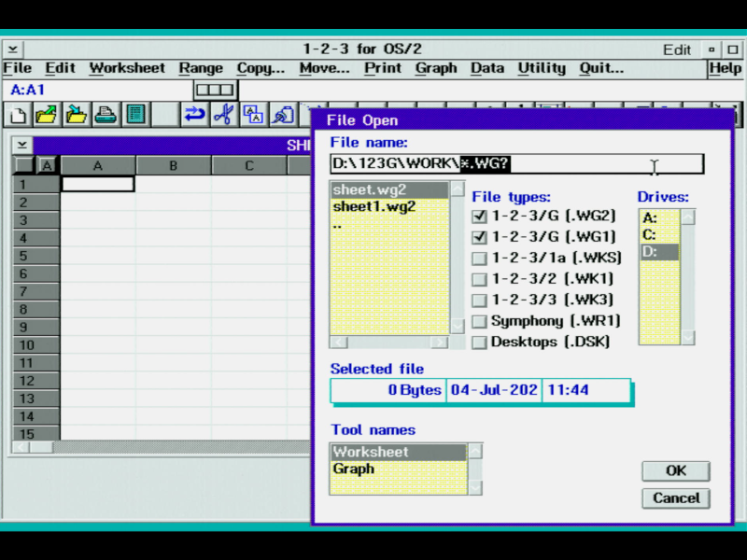Click column header A in the worksheet
This screenshot has width=747, height=560.
[x=98, y=166]
